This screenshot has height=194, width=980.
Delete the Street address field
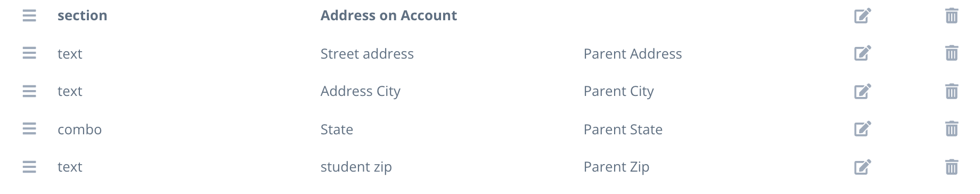point(951,53)
